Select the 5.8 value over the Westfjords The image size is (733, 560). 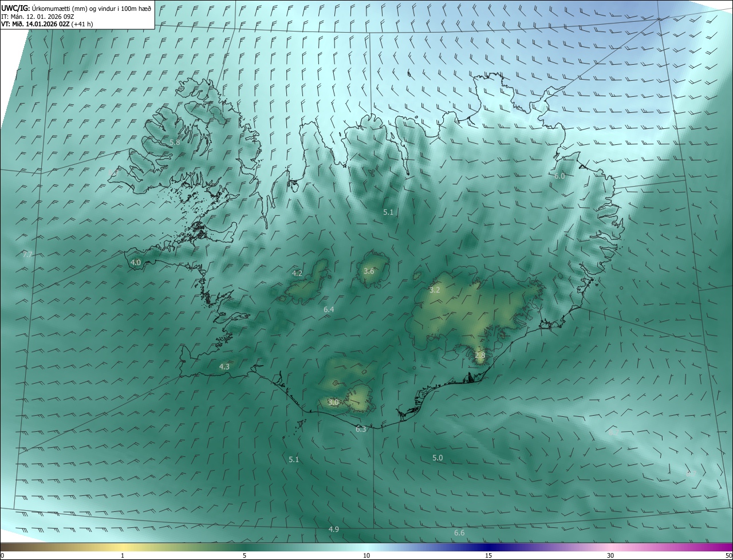coord(175,142)
